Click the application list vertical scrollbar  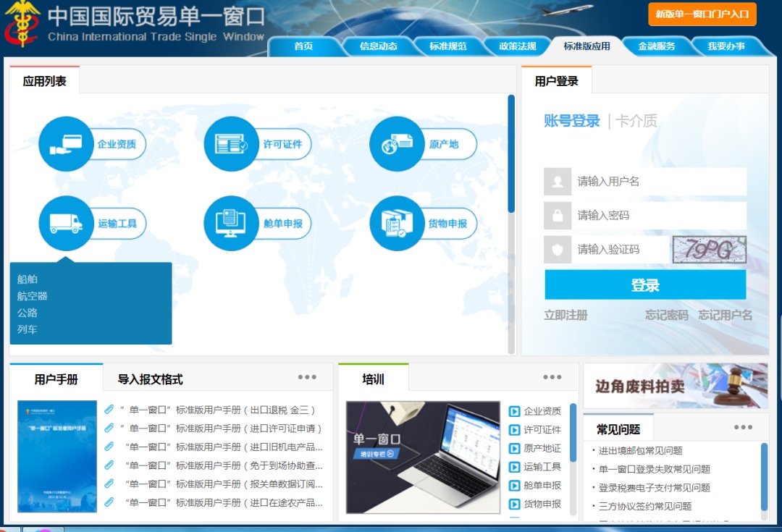[x=511, y=153]
